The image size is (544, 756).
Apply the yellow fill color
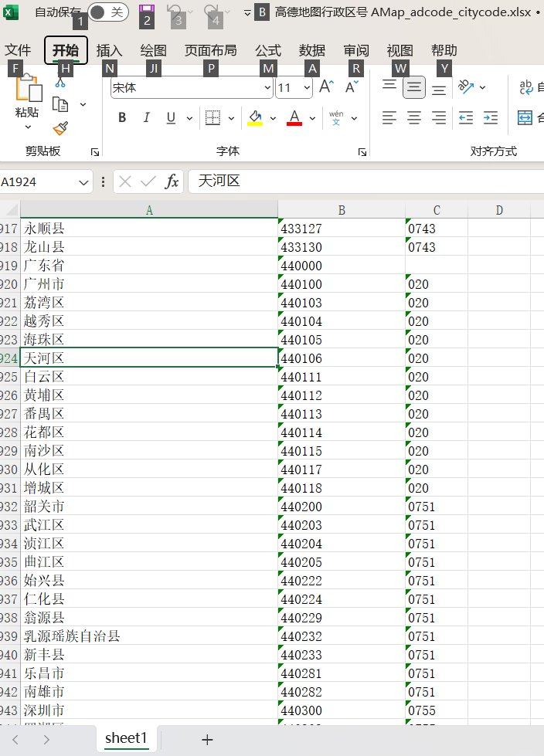point(254,117)
